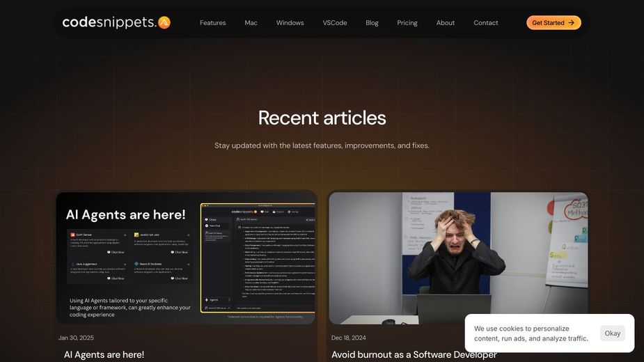Screen dimensions: 644x362
Task: Click the Dec 18, 2024 article date
Action: (348, 338)
